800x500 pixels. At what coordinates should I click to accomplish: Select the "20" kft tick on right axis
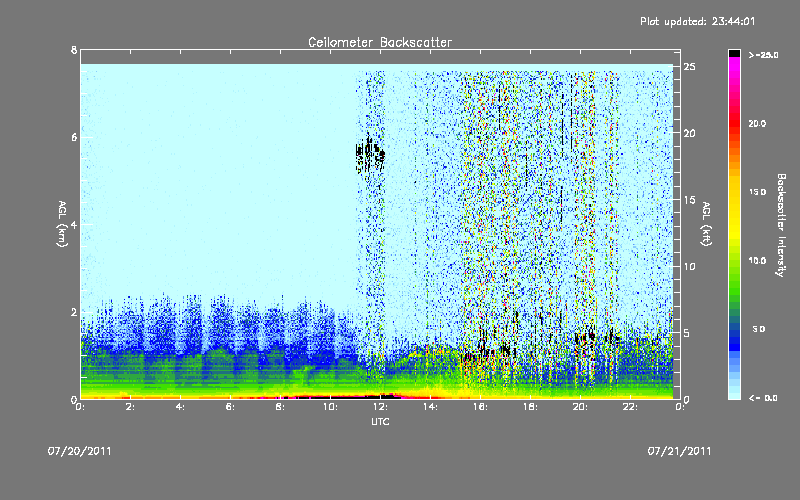(689, 133)
